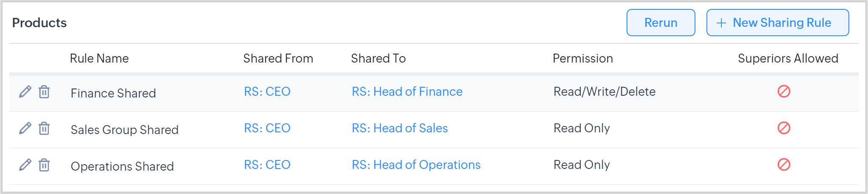Edit the Operations Shared rule
The image size is (868, 194).
tap(25, 165)
